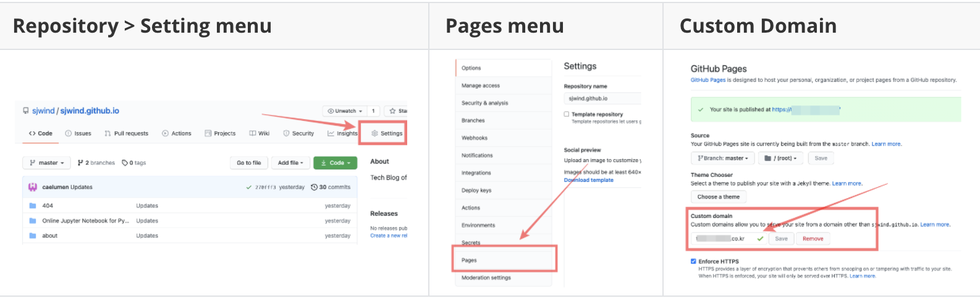This screenshot has width=980, height=306.
Task: Click the about folder icon
Action: coord(33,236)
